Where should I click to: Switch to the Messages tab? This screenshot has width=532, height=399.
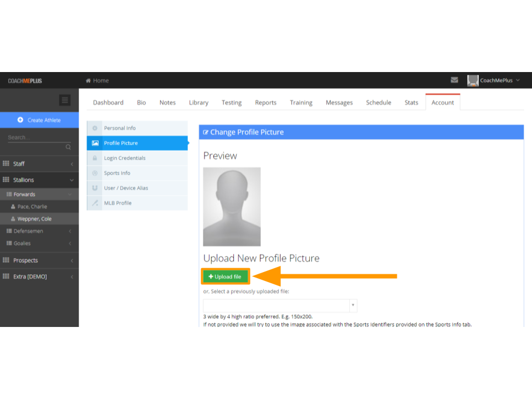[x=339, y=103]
